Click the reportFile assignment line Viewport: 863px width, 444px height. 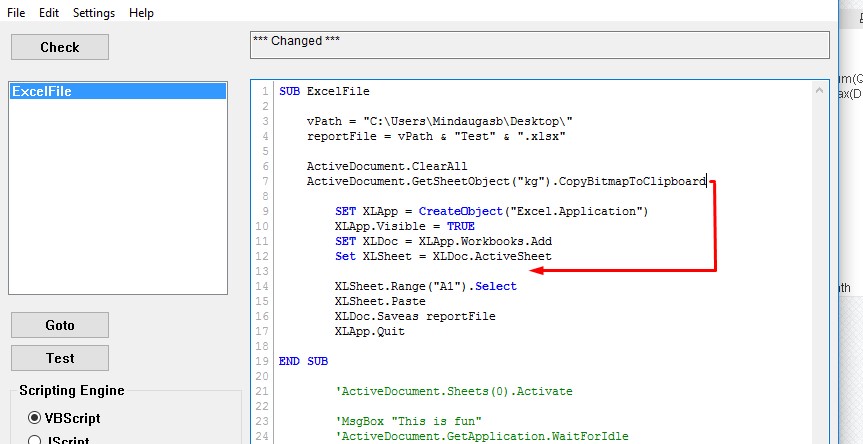[436, 136]
